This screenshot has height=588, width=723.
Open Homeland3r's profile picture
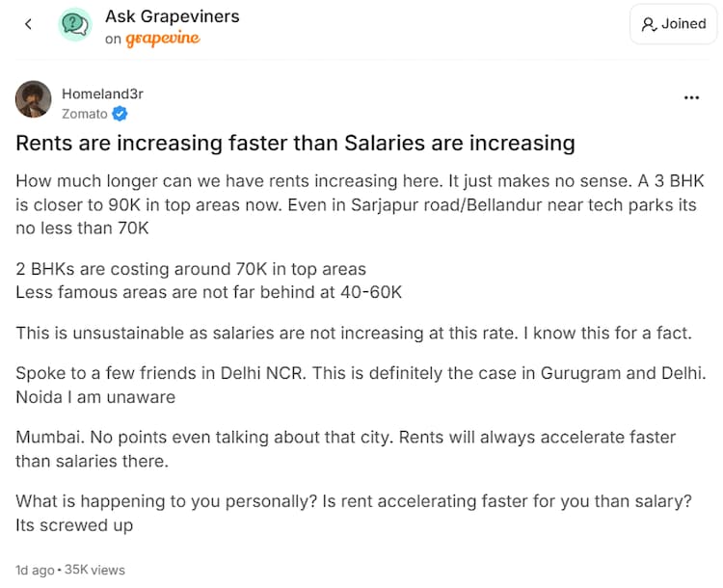pos(34,99)
